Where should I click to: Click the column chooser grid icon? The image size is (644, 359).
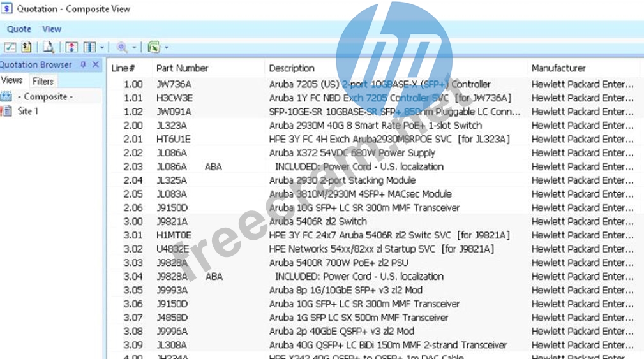pos(89,47)
